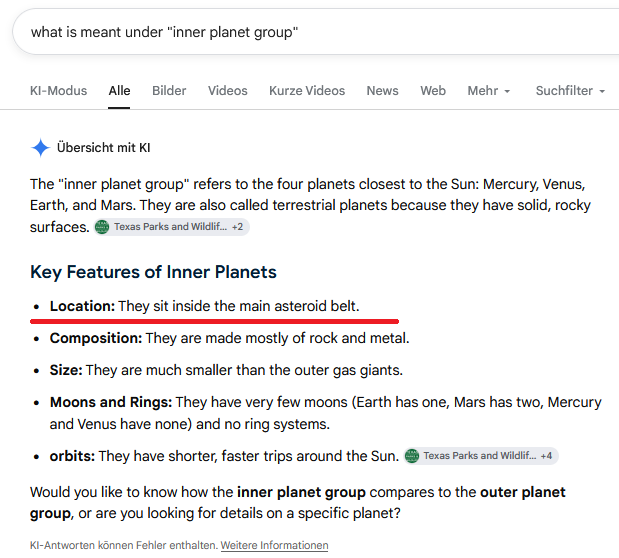Click the active Alle tab
The height and width of the screenshot is (558, 619).
(119, 91)
